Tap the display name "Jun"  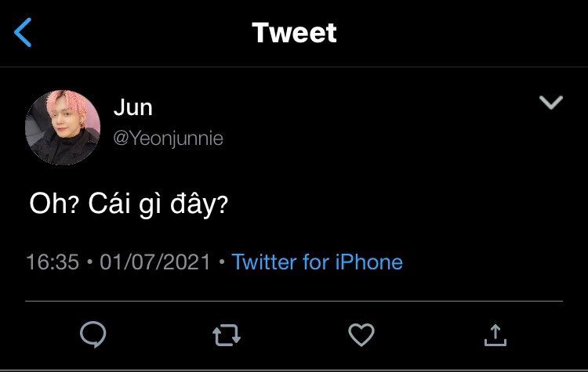tap(132, 109)
